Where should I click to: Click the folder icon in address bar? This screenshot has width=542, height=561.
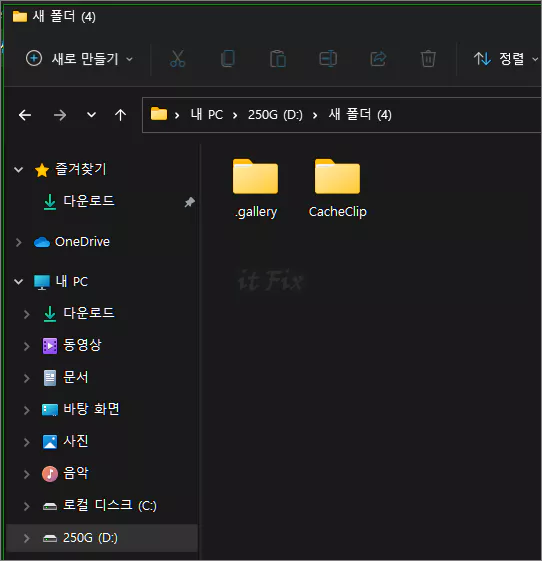pyautogui.click(x=159, y=114)
